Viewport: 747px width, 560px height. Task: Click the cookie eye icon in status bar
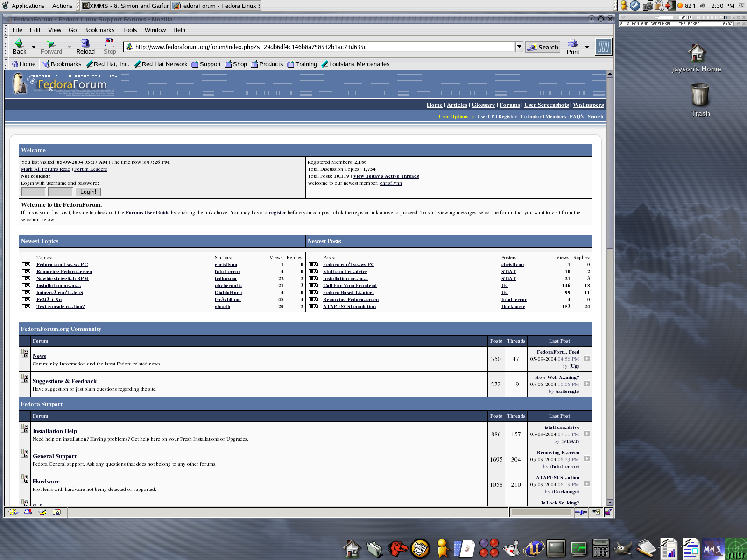pyautogui.click(x=596, y=512)
